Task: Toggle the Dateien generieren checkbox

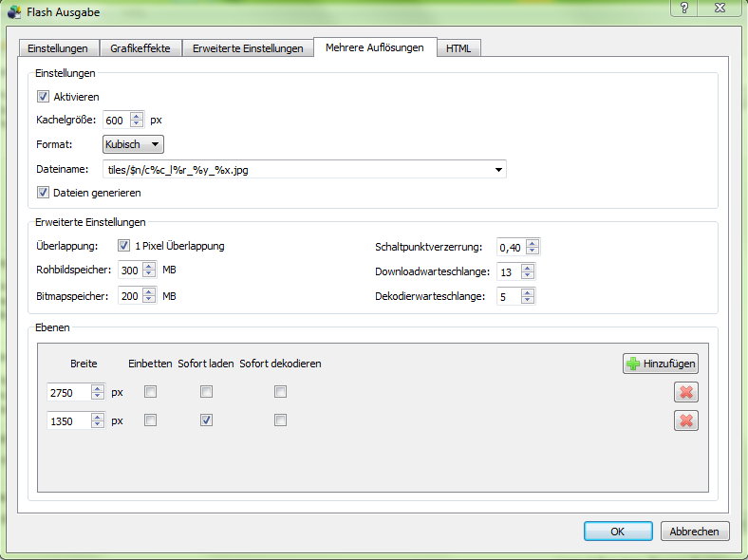Action: 43,193
